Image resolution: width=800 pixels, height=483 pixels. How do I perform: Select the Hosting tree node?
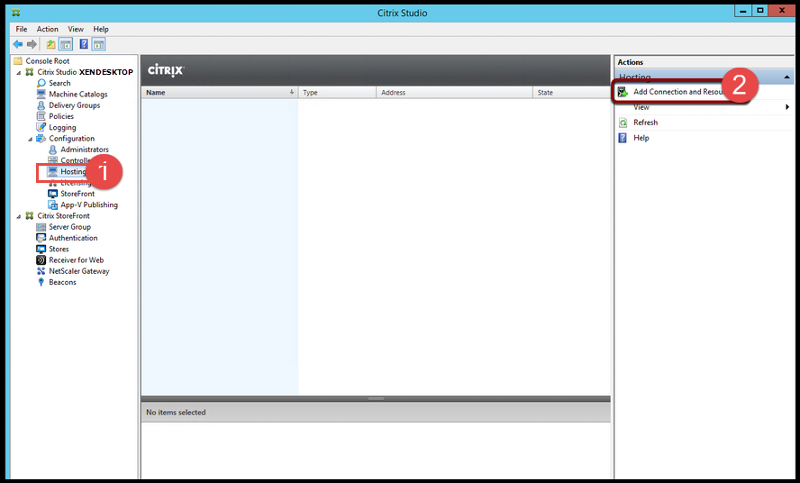tap(73, 171)
